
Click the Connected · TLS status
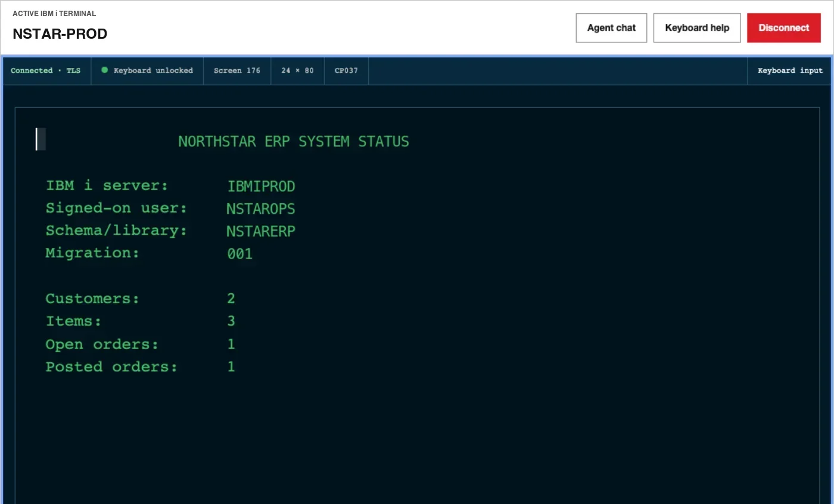[x=45, y=70]
